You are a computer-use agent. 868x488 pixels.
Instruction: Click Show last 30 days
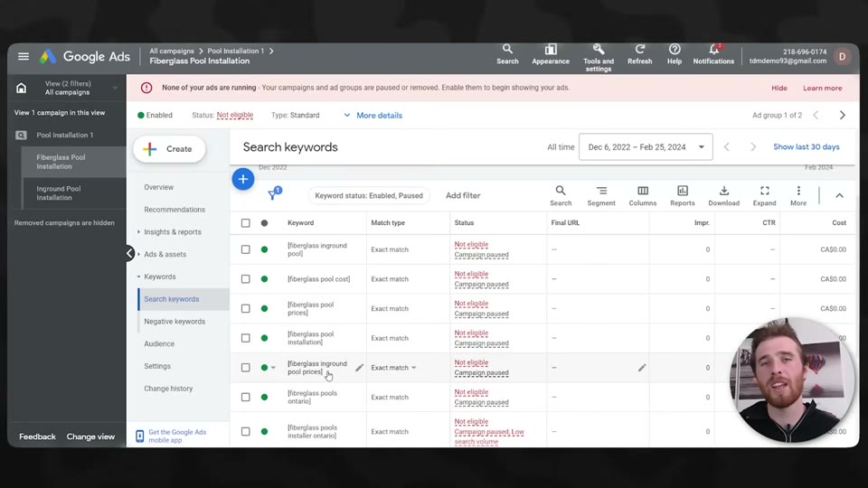click(806, 146)
